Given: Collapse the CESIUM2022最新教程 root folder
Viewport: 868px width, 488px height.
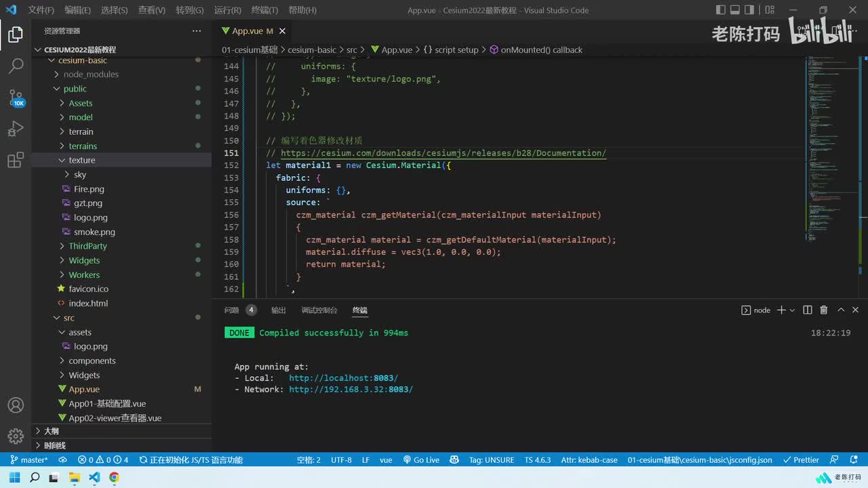Looking at the screenshot, I should click(80, 49).
